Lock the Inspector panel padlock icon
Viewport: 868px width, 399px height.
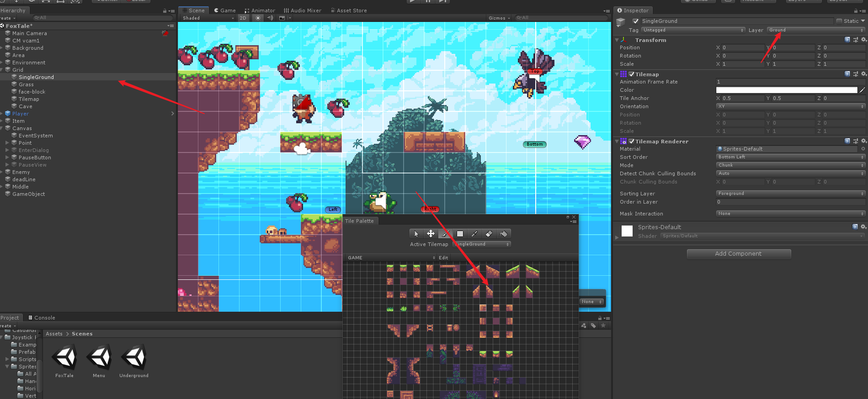tap(856, 11)
